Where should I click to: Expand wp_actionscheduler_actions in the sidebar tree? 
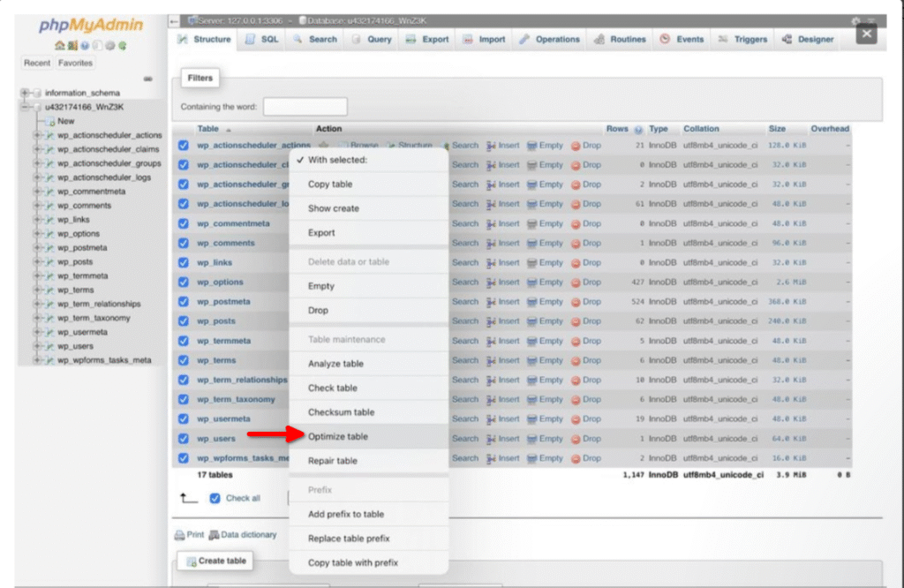[x=37, y=135]
